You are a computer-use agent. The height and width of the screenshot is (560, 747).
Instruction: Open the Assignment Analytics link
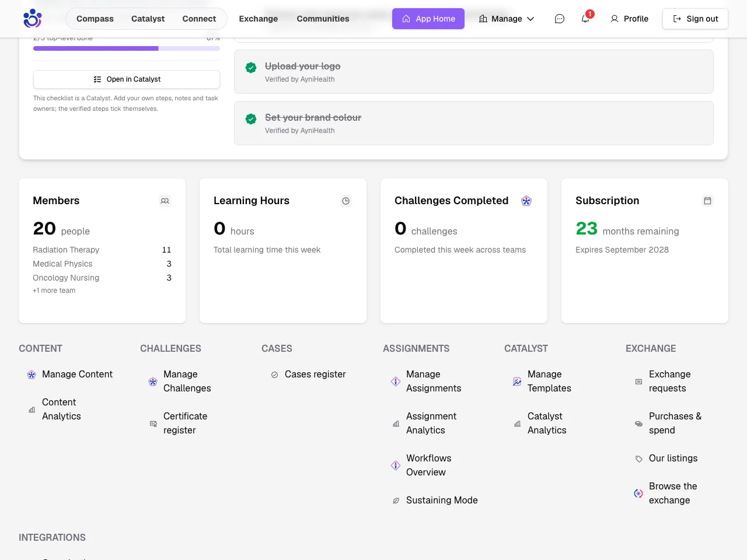click(431, 423)
